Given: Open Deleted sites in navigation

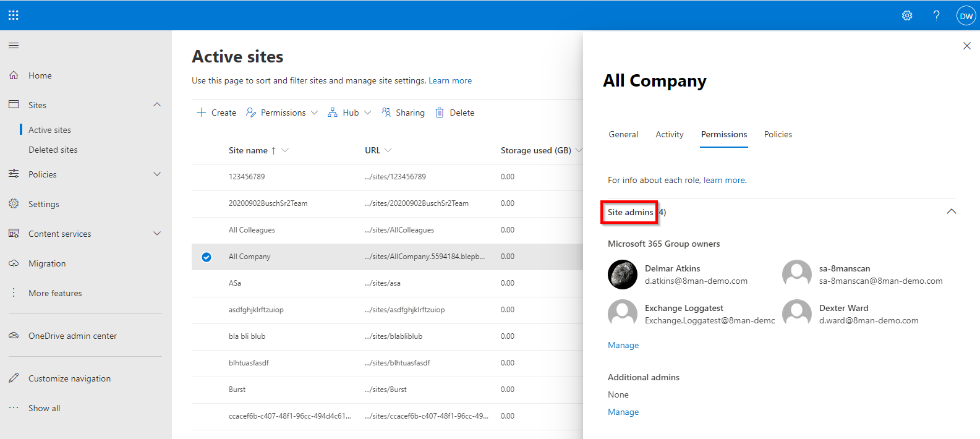Looking at the screenshot, I should [53, 150].
